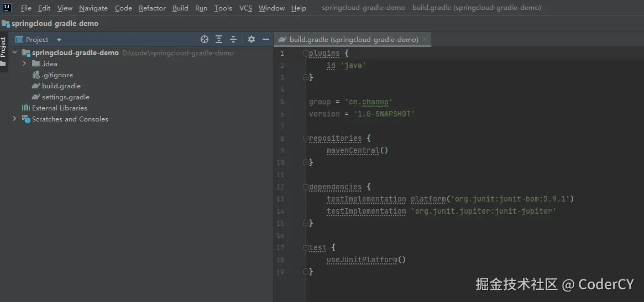Click the 'java' string on line 2

pos(353,65)
